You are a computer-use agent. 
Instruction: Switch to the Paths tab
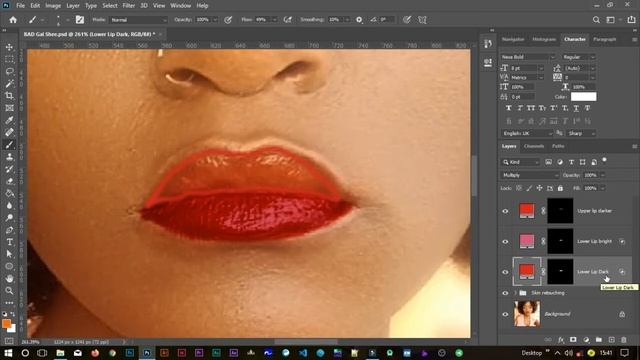click(x=558, y=146)
